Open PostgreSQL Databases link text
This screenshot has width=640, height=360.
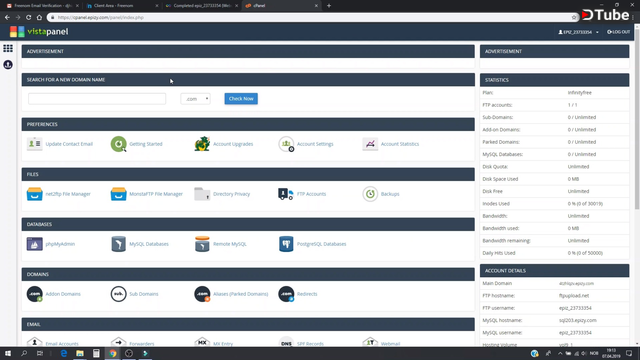coord(321,244)
